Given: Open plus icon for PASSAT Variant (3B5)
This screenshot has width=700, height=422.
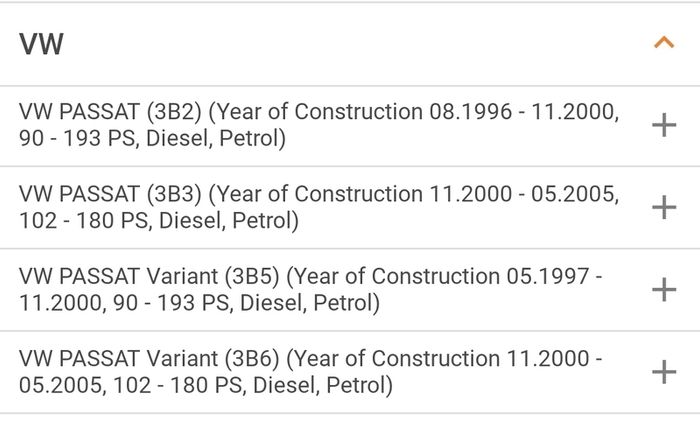Looking at the screenshot, I should 664,289.
